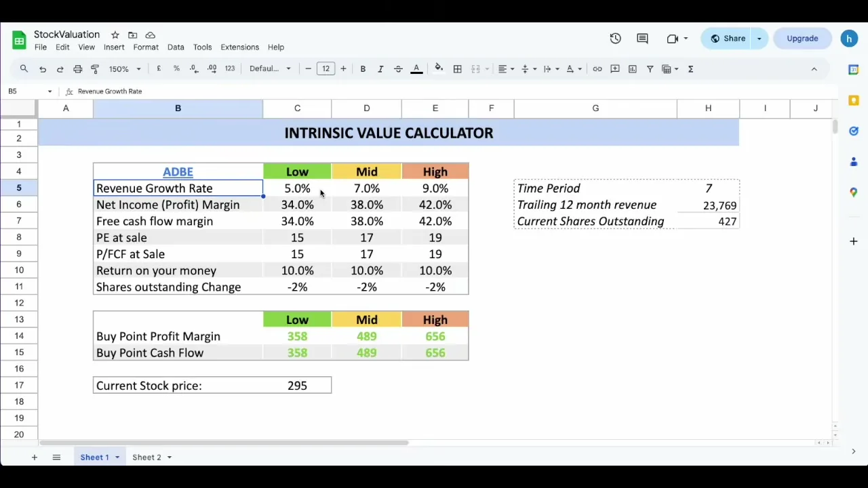Open the Extensions menu

pyautogui.click(x=239, y=47)
